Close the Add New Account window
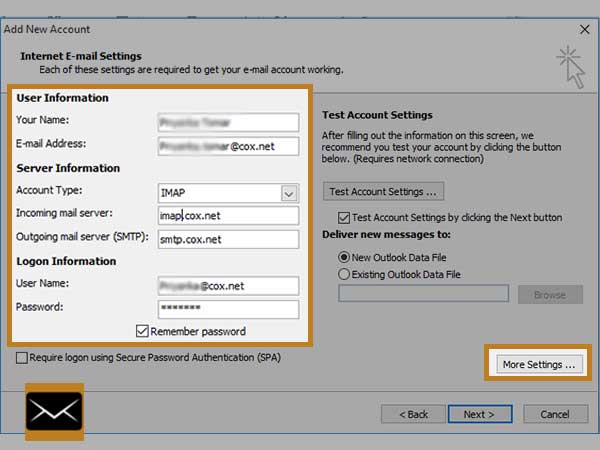Viewport: 600px width, 450px height. [585, 29]
